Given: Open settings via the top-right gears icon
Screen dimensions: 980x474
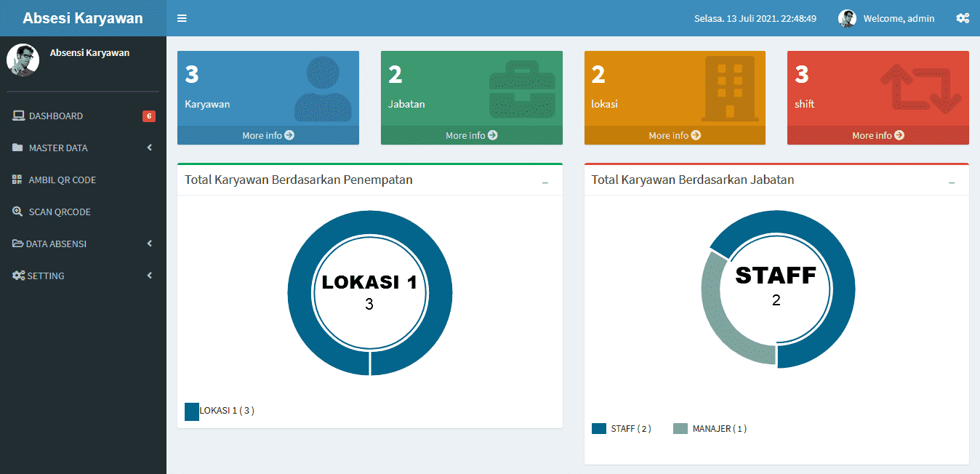Looking at the screenshot, I should coord(963,18).
